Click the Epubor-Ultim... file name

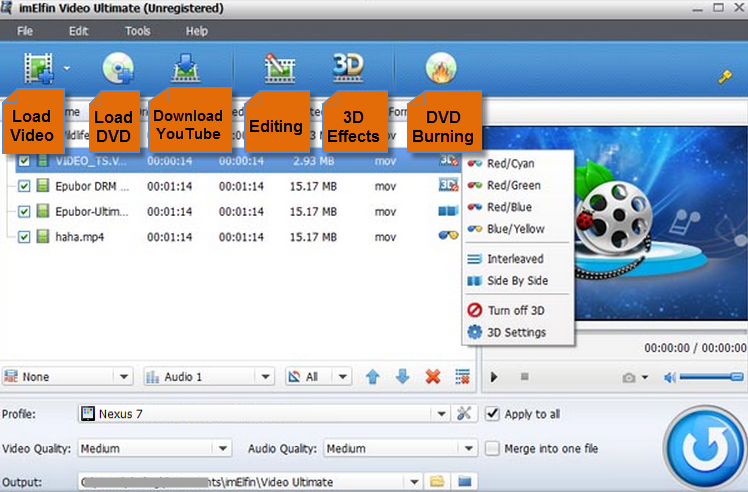click(92, 211)
